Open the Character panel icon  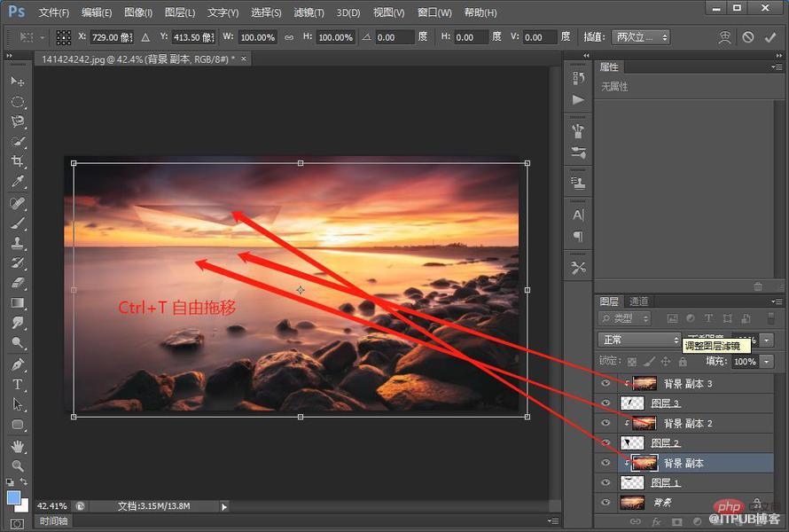pyautogui.click(x=578, y=215)
